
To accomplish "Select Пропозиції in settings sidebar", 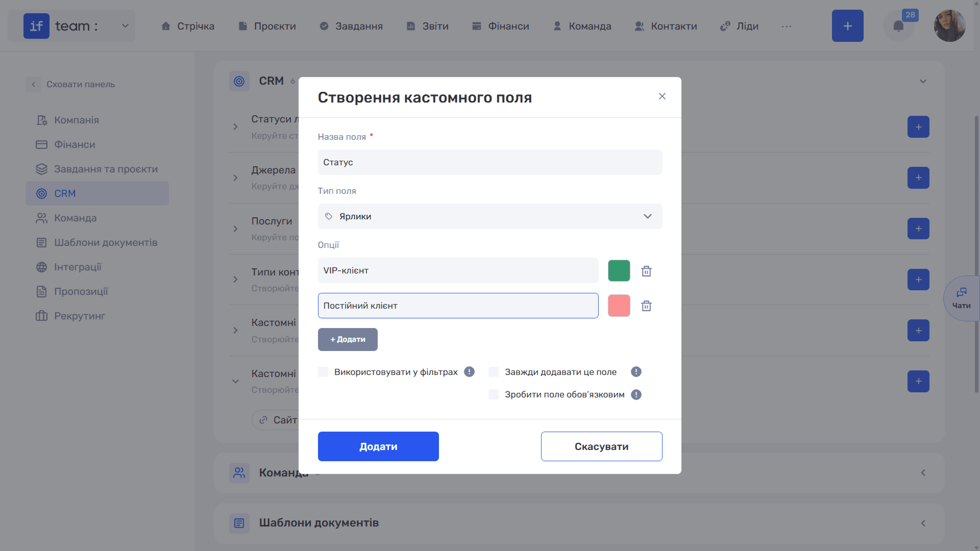I will pyautogui.click(x=97, y=292).
